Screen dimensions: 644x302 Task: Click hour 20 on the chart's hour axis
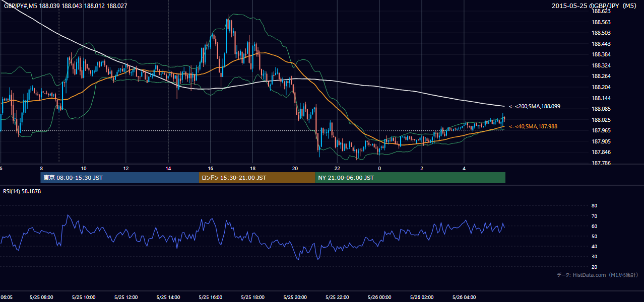(295, 168)
